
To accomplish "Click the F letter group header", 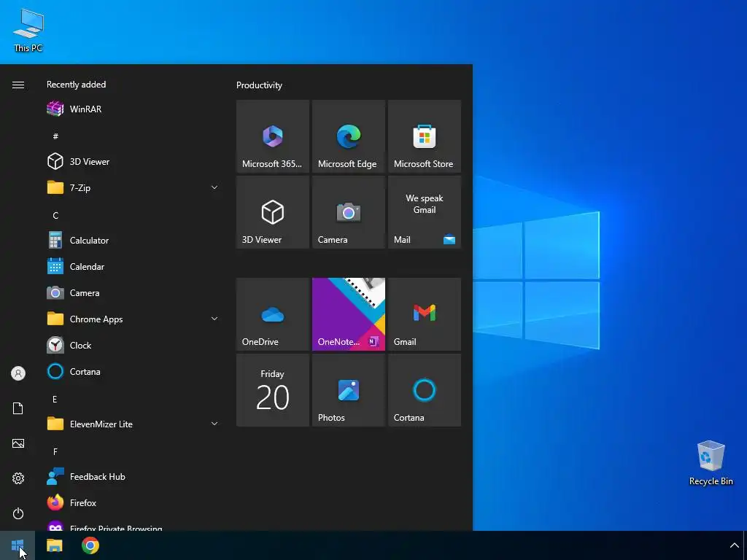I will tap(55, 451).
